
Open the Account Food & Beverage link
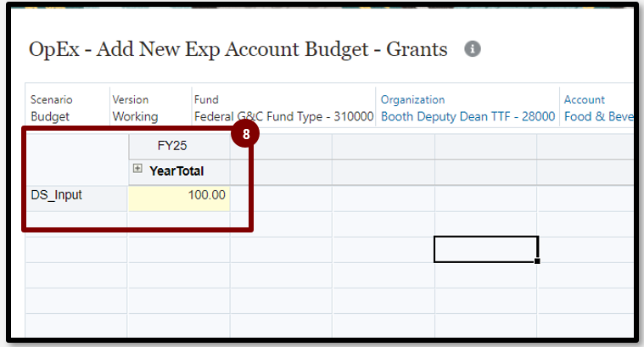tap(598, 117)
